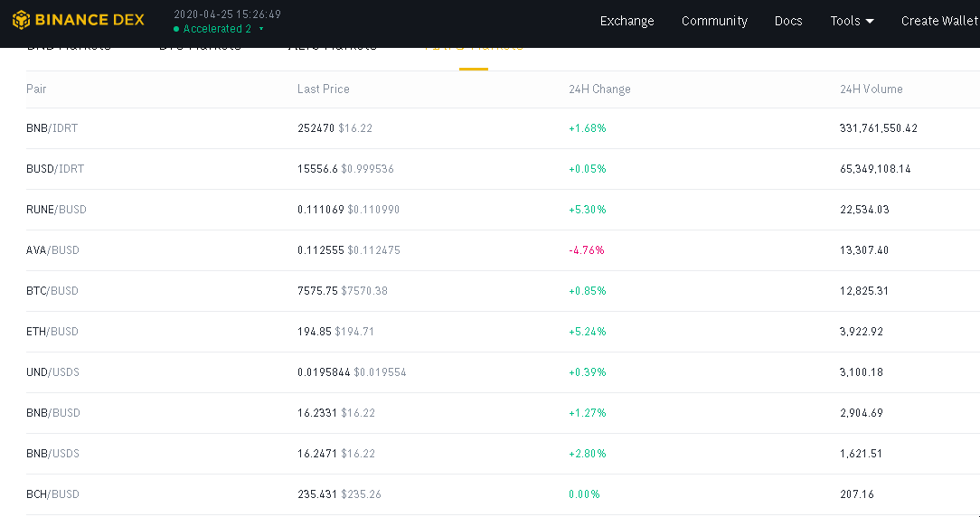Click the 65,349,108.14 volume value
Image resolution: width=980 pixels, height=517 pixels.
[876, 169]
